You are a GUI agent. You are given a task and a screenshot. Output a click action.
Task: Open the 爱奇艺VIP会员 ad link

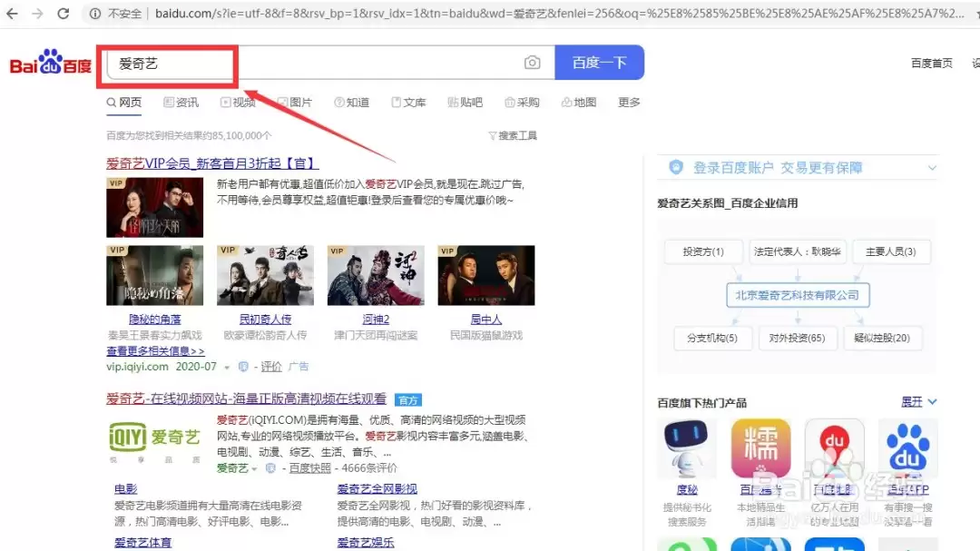click(x=212, y=163)
